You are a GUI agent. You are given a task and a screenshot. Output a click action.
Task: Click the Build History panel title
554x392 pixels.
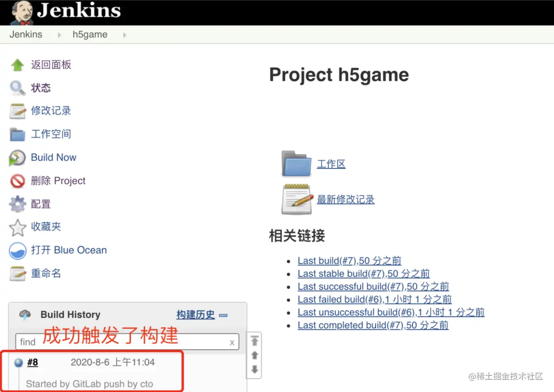click(70, 315)
